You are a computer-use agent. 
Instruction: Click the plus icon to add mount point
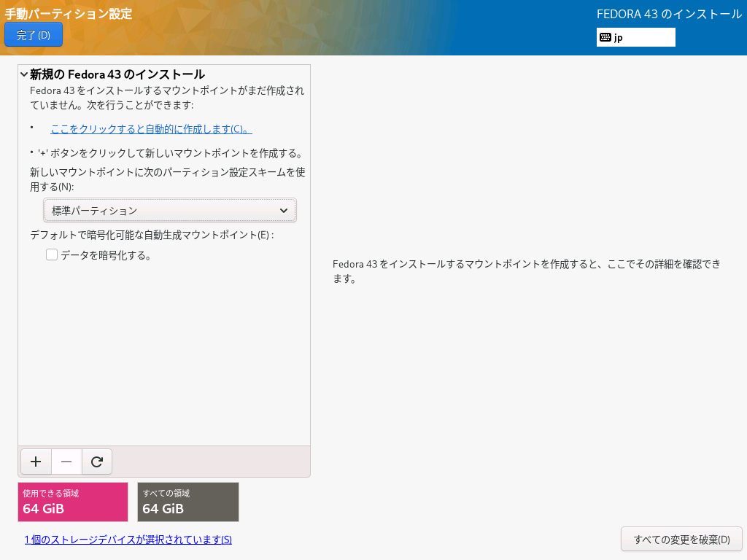pyautogui.click(x=36, y=462)
